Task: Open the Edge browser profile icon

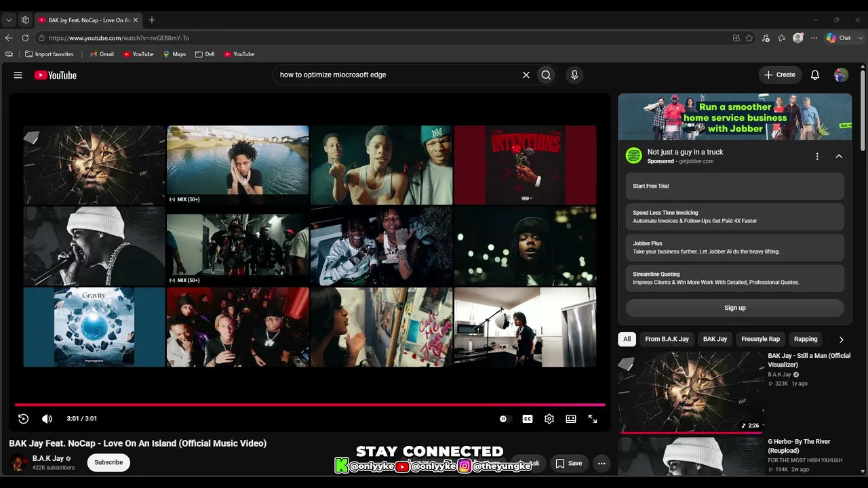Action: click(x=798, y=38)
